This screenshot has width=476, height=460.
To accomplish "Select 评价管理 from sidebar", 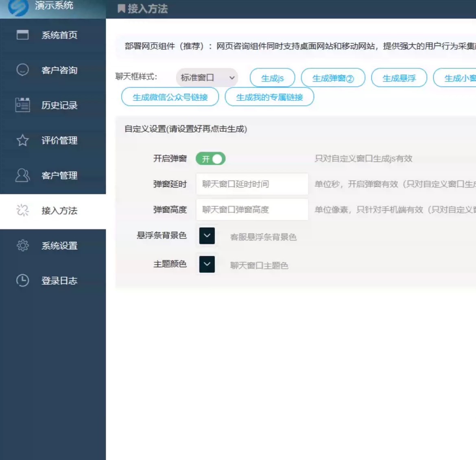I will click(53, 140).
